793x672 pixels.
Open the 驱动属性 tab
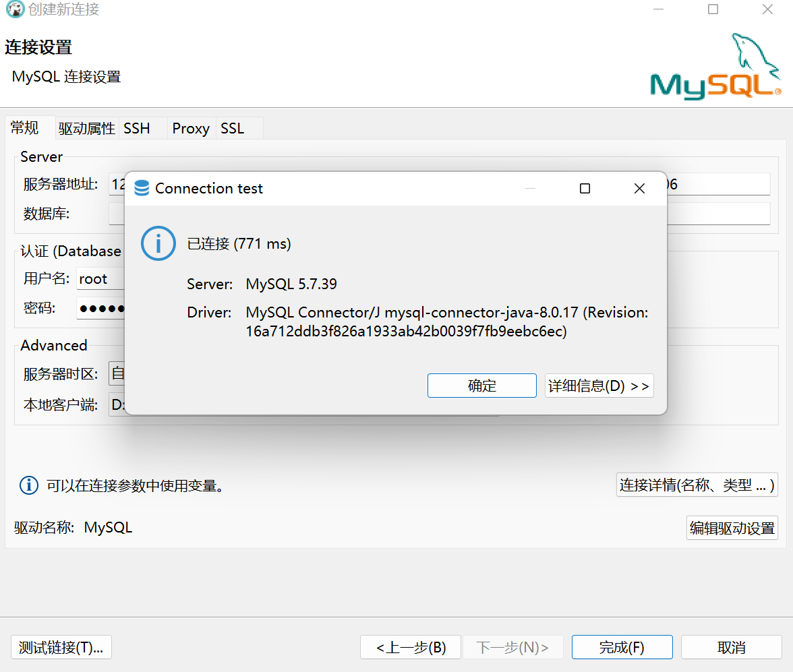pyautogui.click(x=86, y=129)
